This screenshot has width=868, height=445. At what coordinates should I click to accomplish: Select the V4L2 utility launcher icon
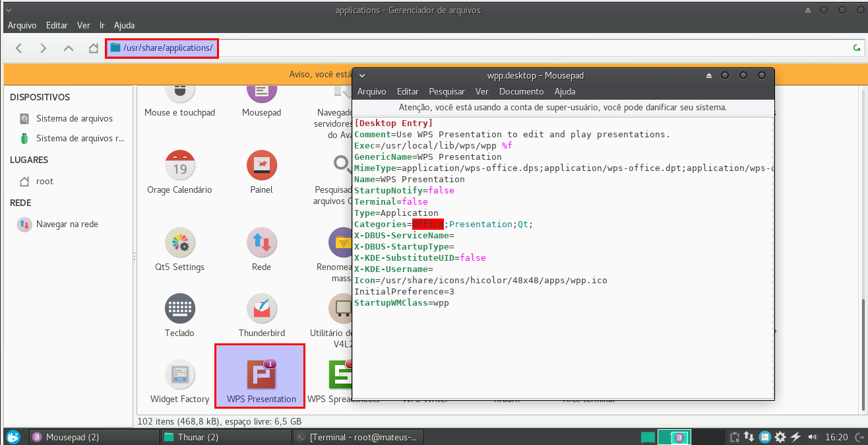tap(340, 308)
